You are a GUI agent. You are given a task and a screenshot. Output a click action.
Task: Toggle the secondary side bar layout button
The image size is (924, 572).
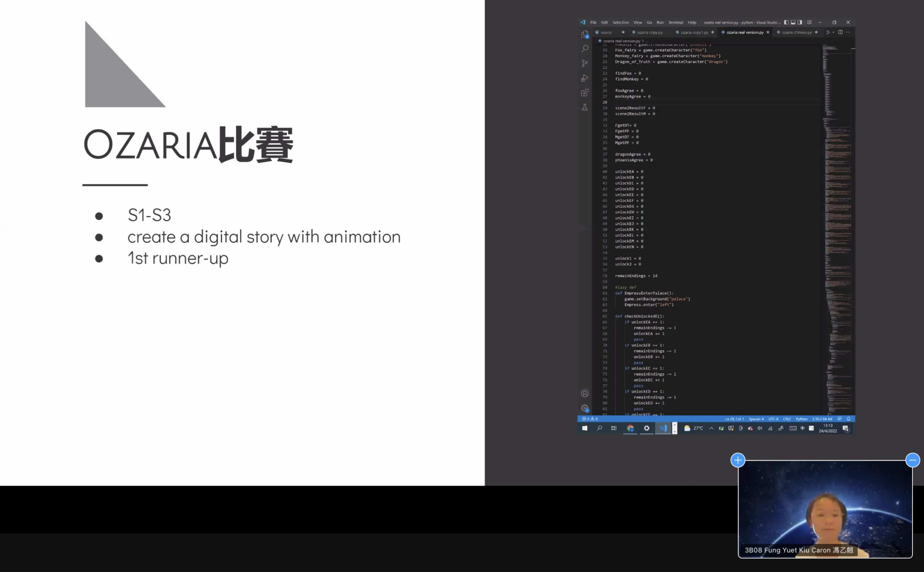pyautogui.click(x=799, y=22)
